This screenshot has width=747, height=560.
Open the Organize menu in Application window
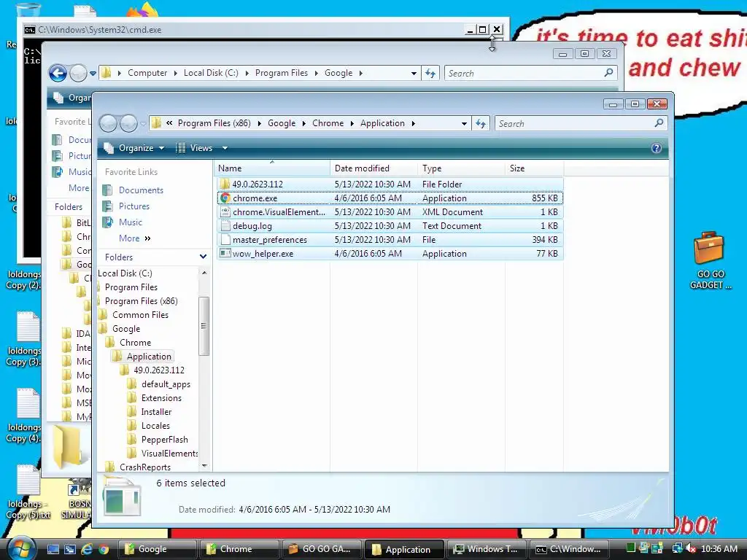pos(134,148)
